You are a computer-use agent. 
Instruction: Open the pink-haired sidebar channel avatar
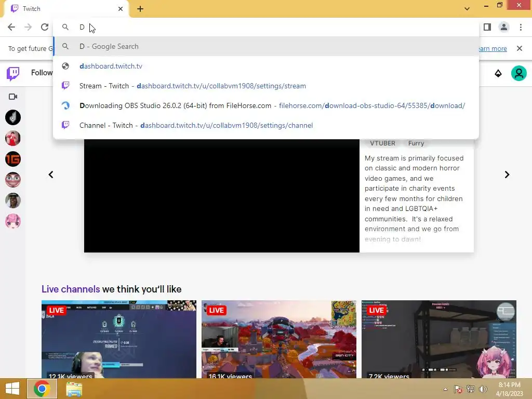point(13,221)
